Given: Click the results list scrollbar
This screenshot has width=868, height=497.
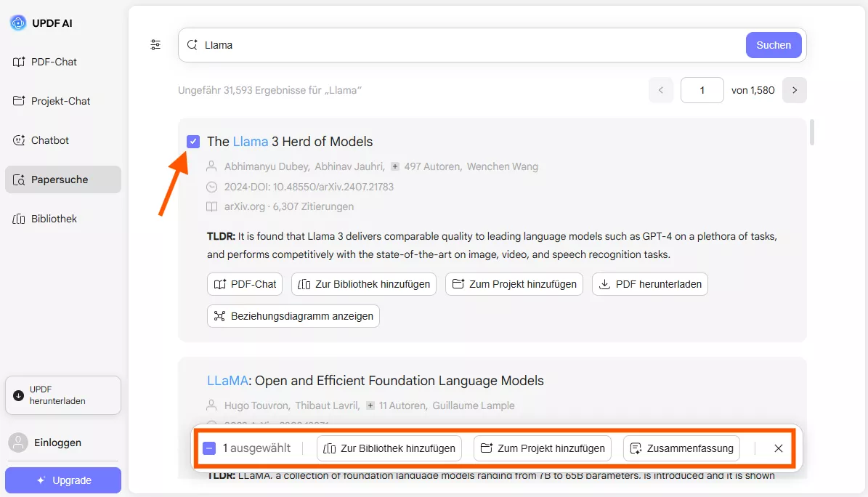Looking at the screenshot, I should [812, 132].
